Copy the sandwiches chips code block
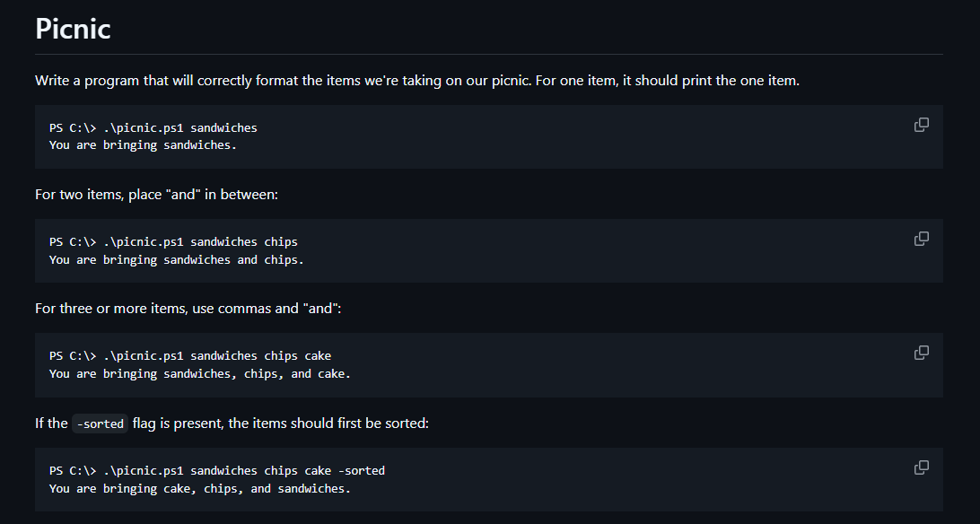This screenshot has width=980, height=524. tap(922, 239)
